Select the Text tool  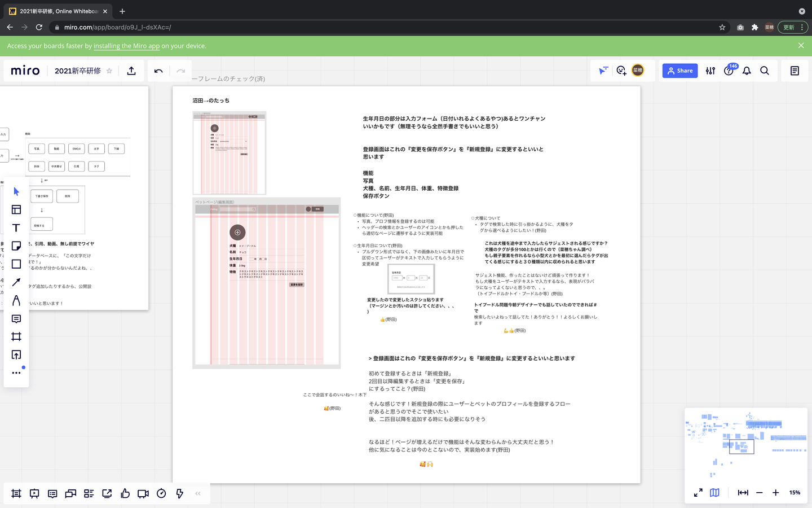[16, 228]
